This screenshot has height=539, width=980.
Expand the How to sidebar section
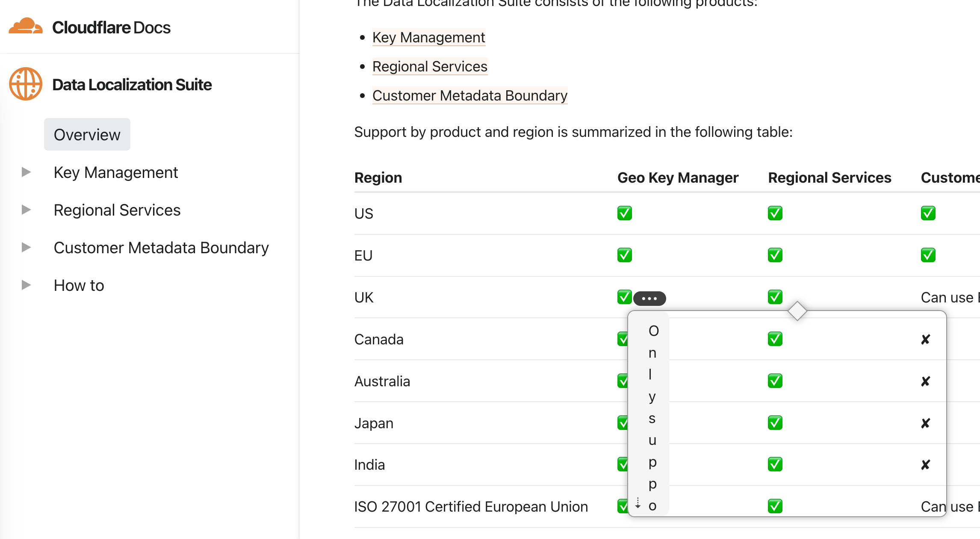click(x=27, y=285)
